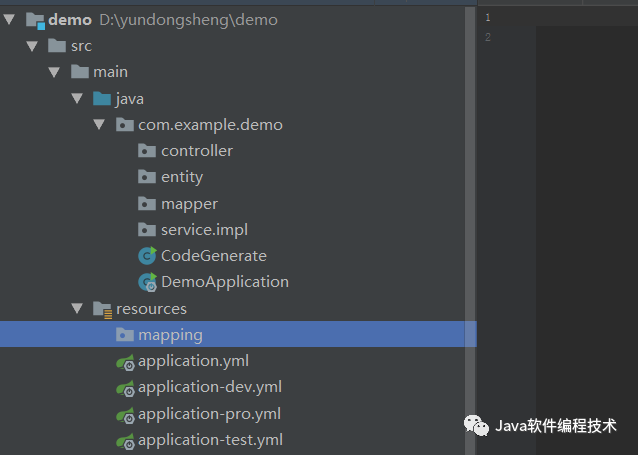The image size is (638, 455).
Task: Open the CodeGenerate class name
Action: point(214,256)
